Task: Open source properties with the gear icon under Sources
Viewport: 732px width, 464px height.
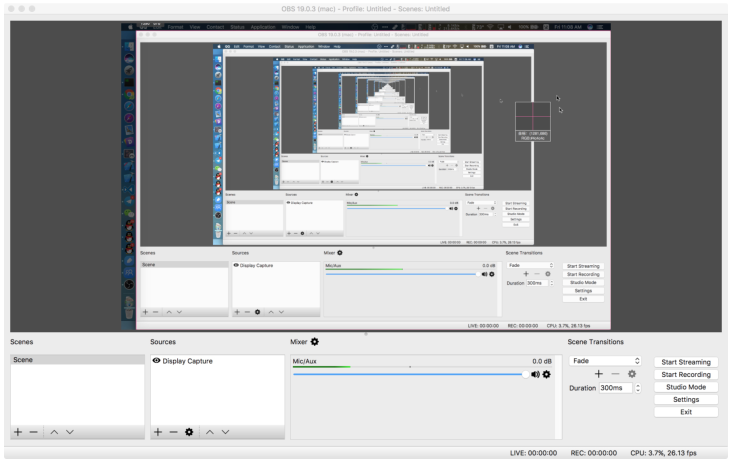Action: 189,432
